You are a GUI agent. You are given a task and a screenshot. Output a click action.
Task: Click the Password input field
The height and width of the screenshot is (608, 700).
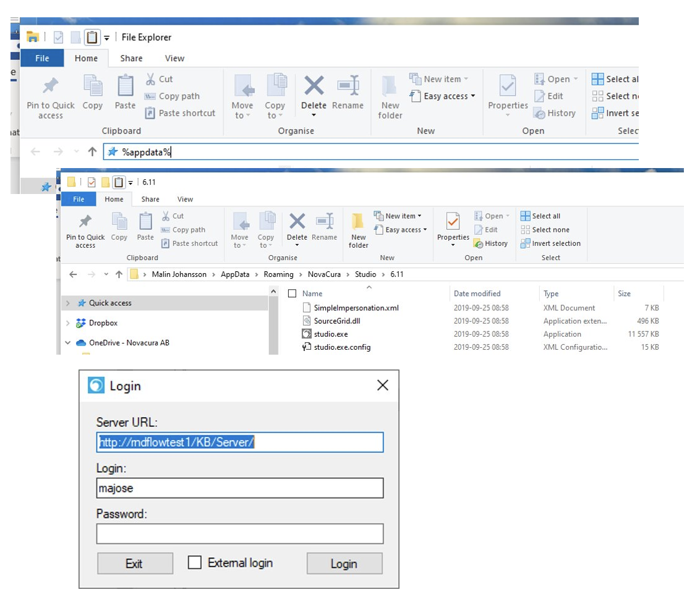pos(240,533)
